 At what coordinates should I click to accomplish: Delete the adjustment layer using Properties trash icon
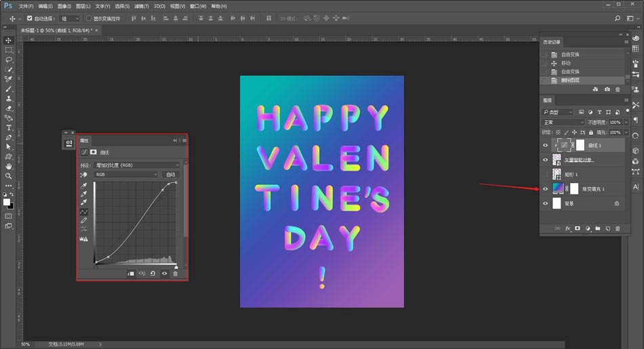click(x=175, y=273)
